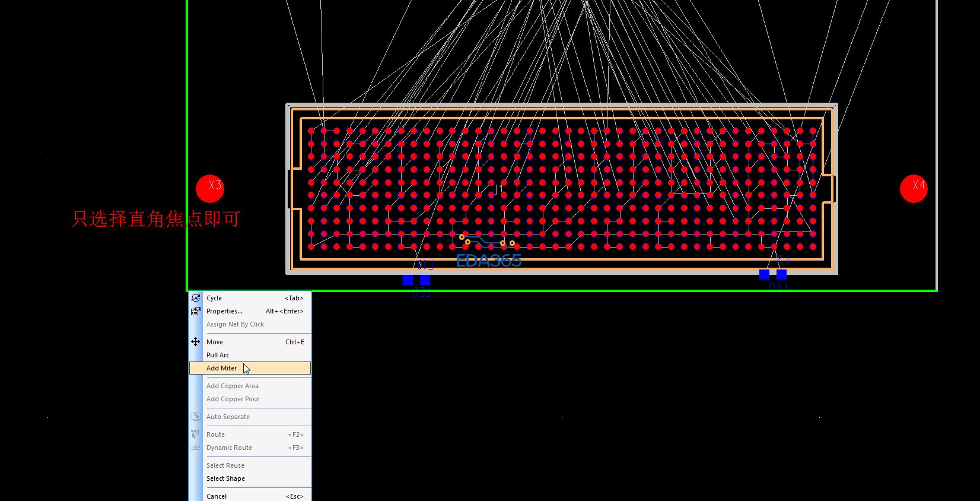Viewport: 980px width, 501px height.
Task: Click the left blue pad of bottom-left LED
Action: pos(408,280)
